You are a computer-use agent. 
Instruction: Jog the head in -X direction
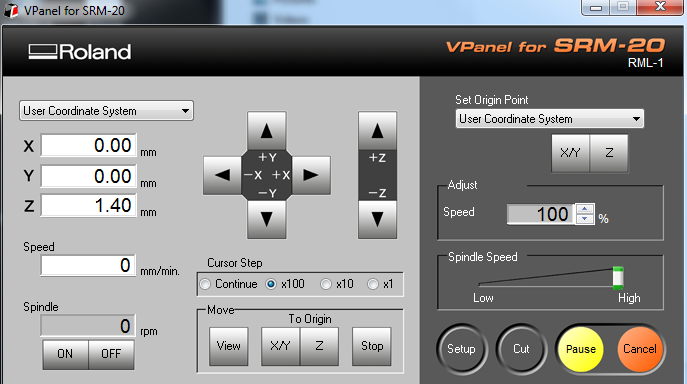[222, 175]
